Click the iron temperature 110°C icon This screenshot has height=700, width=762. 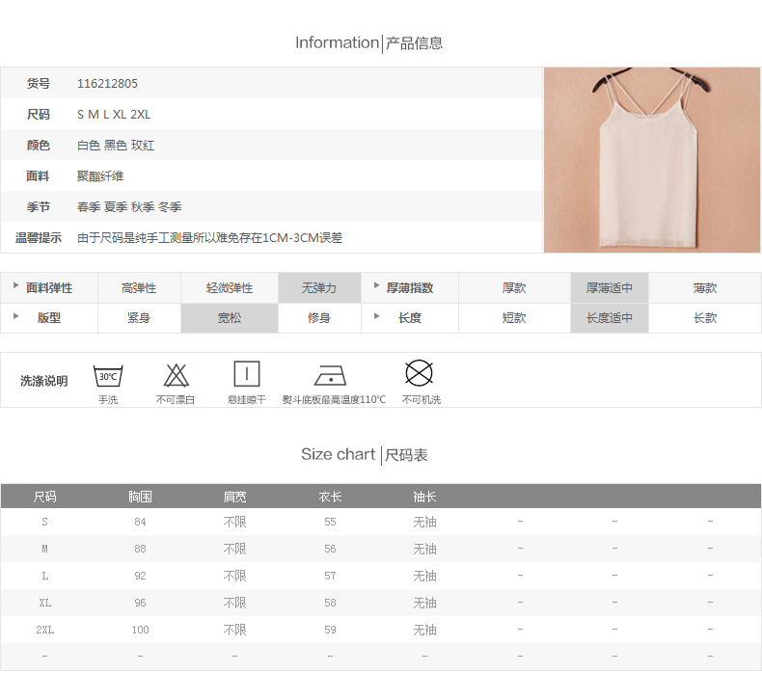[331, 374]
